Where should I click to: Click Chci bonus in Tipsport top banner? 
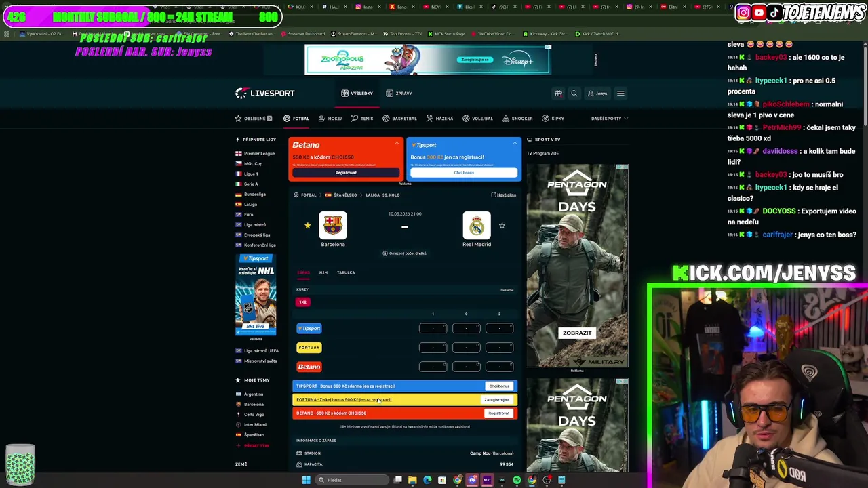464,173
